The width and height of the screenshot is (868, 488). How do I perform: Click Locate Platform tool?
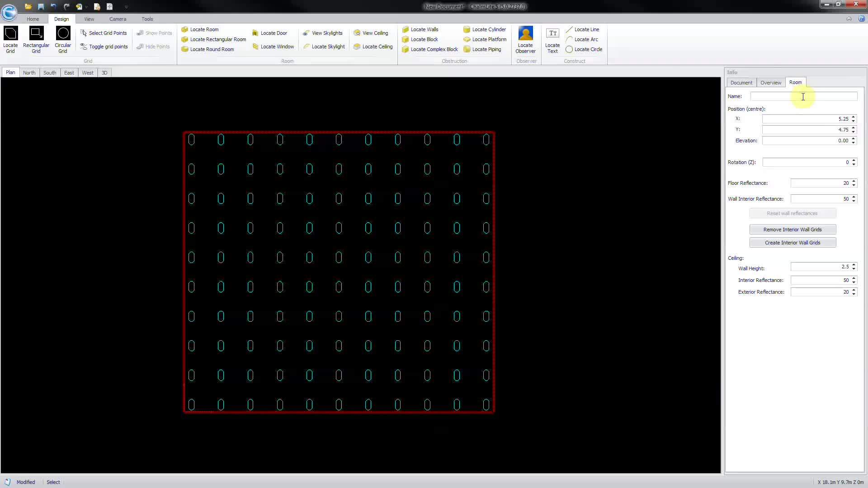485,39
